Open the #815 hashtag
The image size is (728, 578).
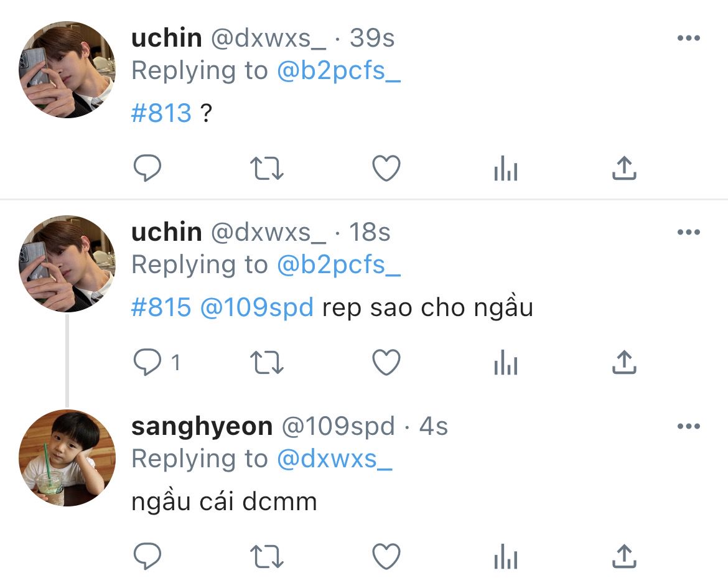(161, 308)
